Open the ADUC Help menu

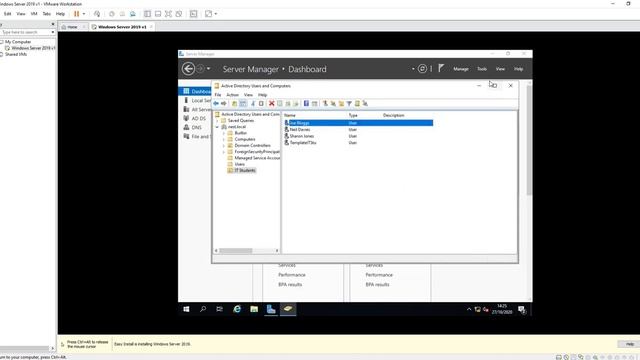click(x=262, y=95)
